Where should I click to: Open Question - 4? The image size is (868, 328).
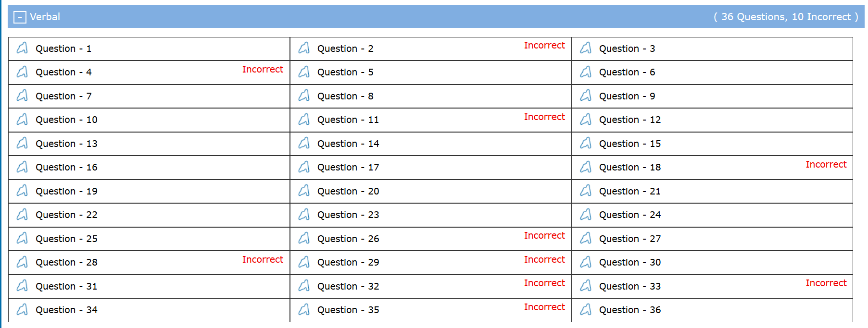click(x=63, y=72)
